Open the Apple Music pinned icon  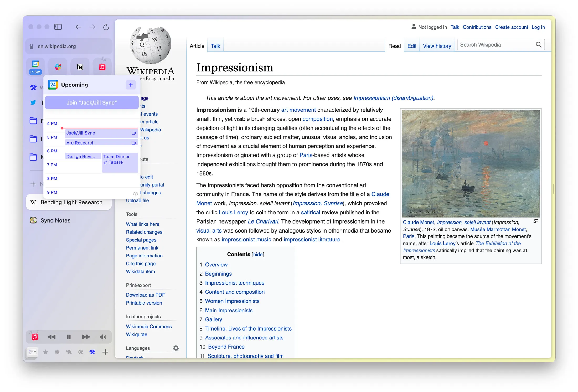coord(102,67)
